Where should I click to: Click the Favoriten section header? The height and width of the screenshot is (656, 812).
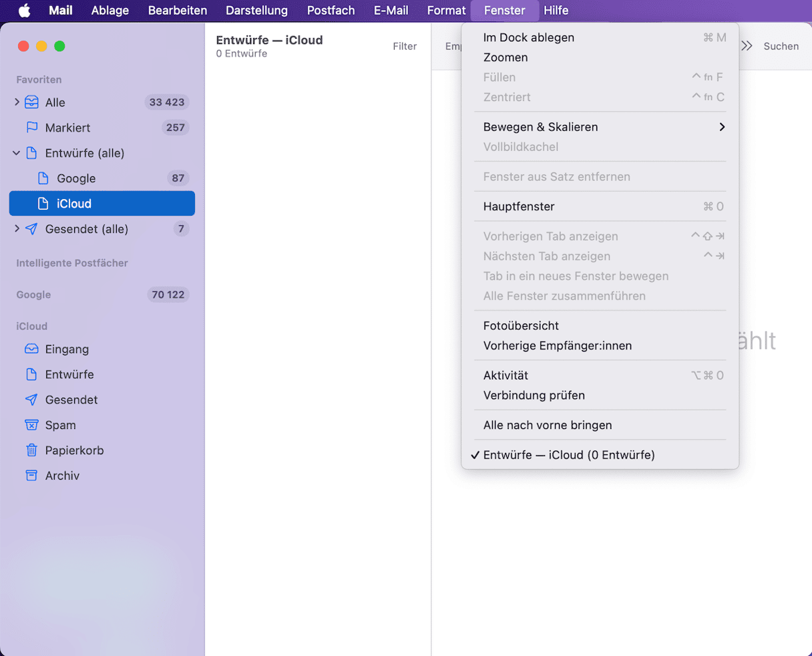(39, 79)
